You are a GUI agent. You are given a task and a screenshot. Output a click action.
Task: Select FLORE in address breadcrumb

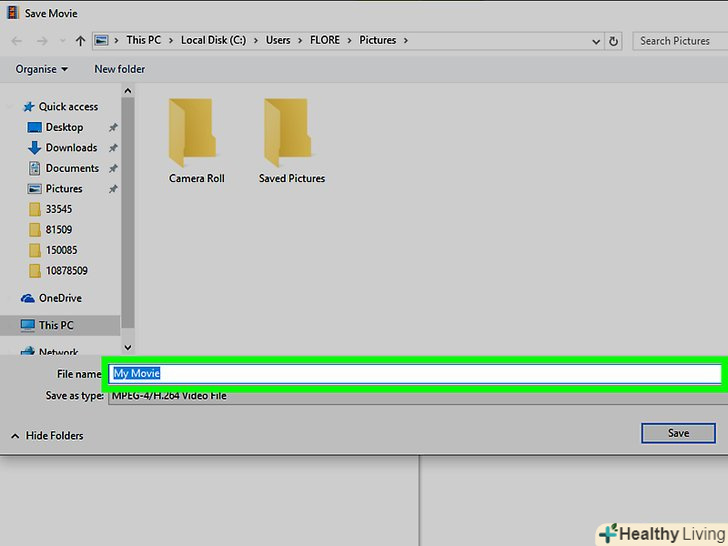[325, 40]
